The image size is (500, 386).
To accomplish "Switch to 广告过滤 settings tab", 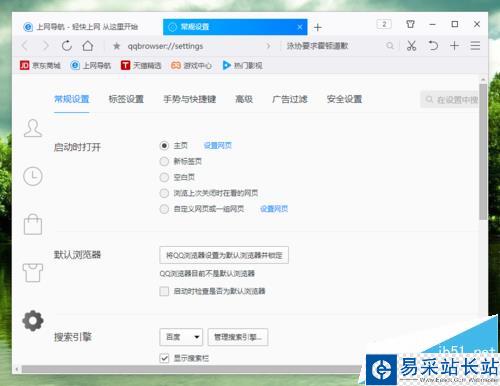I will point(290,99).
